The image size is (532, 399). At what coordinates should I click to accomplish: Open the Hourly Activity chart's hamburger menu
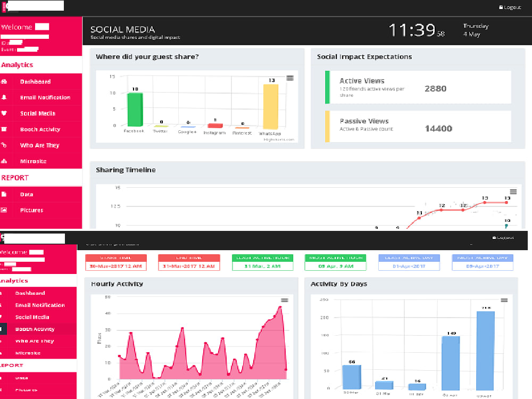pos(284,300)
